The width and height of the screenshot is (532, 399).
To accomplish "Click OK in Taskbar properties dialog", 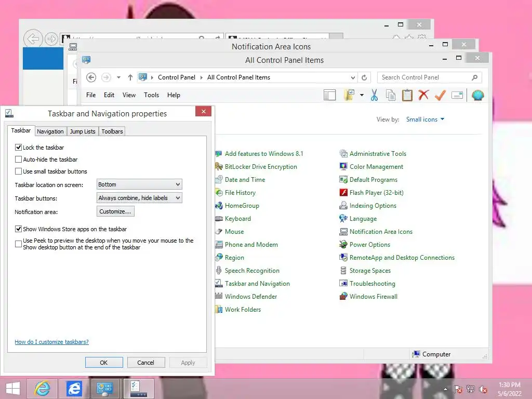I will [104, 362].
